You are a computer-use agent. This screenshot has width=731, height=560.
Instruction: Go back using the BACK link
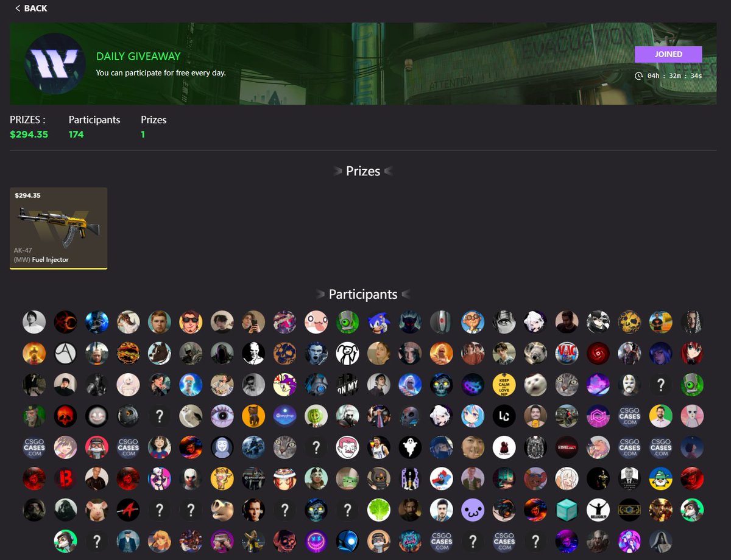click(30, 8)
